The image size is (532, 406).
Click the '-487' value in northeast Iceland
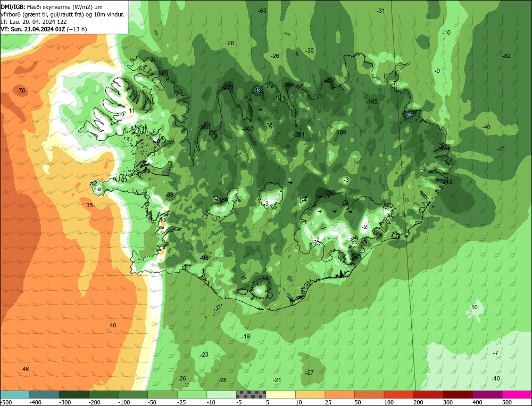pos(412,113)
